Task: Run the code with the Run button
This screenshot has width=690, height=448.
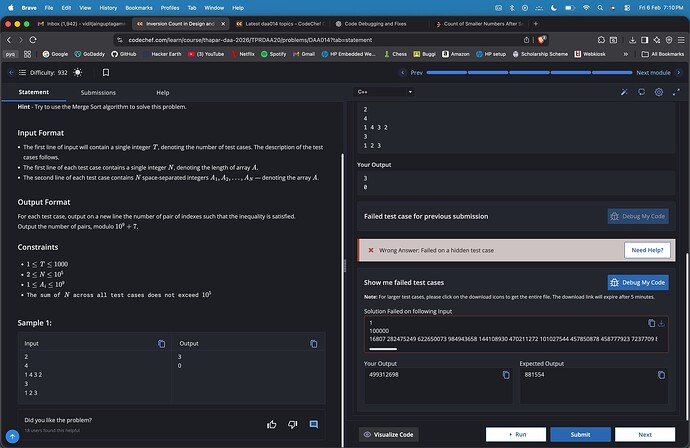Action: coord(516,434)
